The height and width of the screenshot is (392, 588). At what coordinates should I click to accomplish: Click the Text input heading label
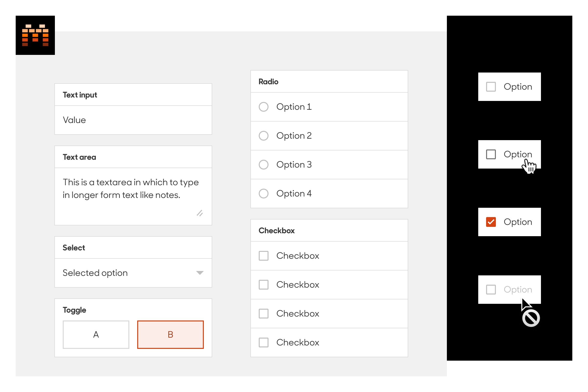[80, 95]
